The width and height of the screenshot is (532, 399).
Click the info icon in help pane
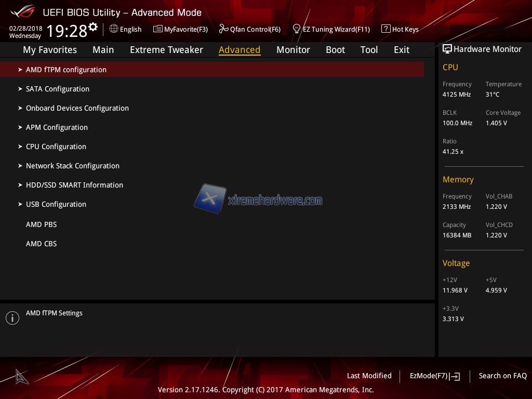pyautogui.click(x=12, y=318)
